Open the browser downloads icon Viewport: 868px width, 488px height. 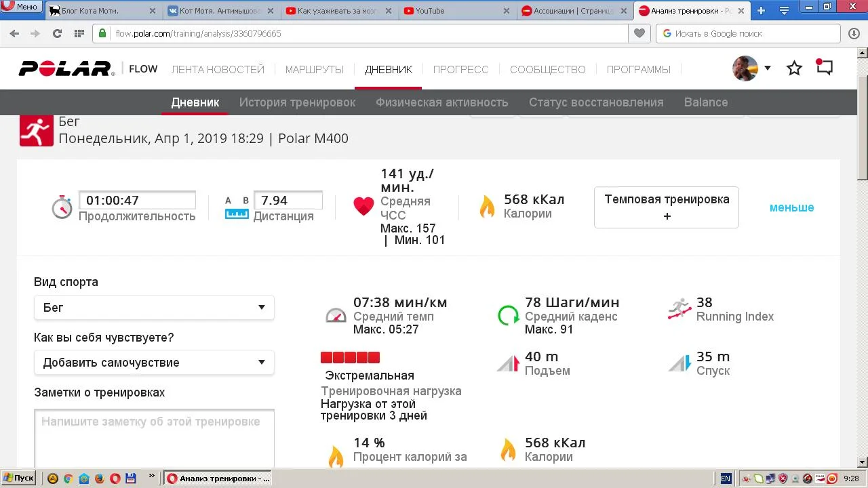[854, 33]
